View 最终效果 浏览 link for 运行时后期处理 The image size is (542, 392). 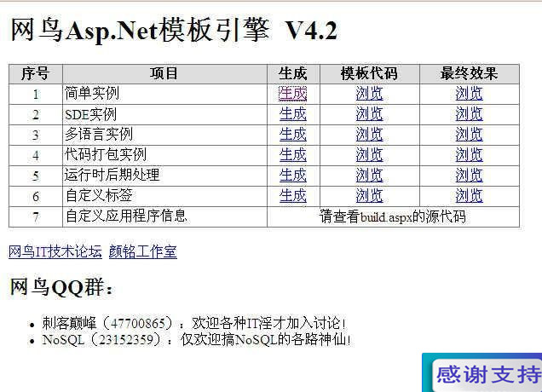[x=469, y=176]
